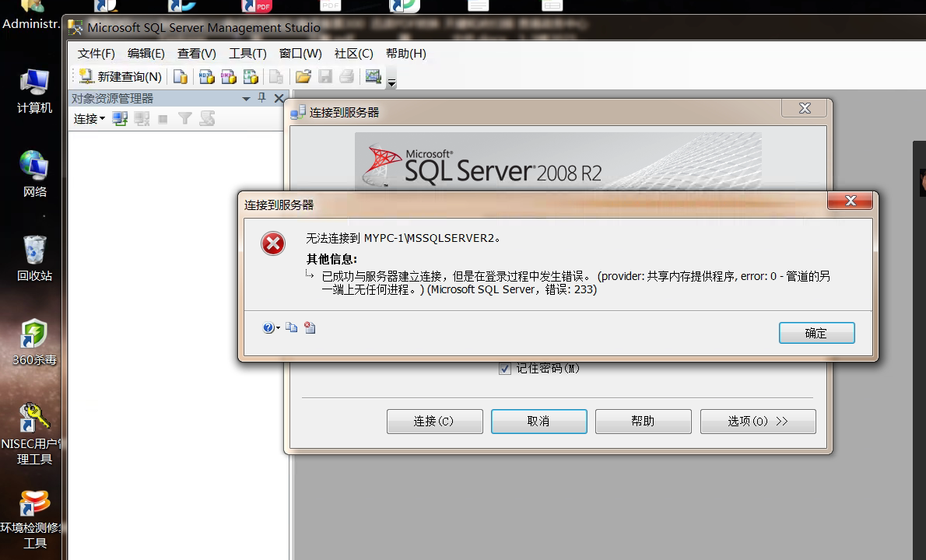Open the toolbar options overflow arrow
The width and height of the screenshot is (926, 560).
click(391, 82)
